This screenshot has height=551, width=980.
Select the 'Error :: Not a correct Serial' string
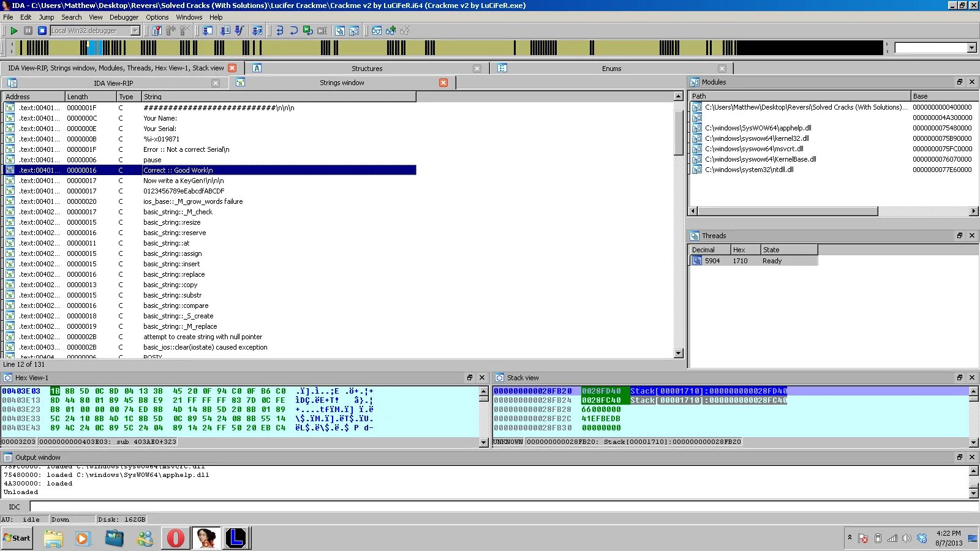186,149
